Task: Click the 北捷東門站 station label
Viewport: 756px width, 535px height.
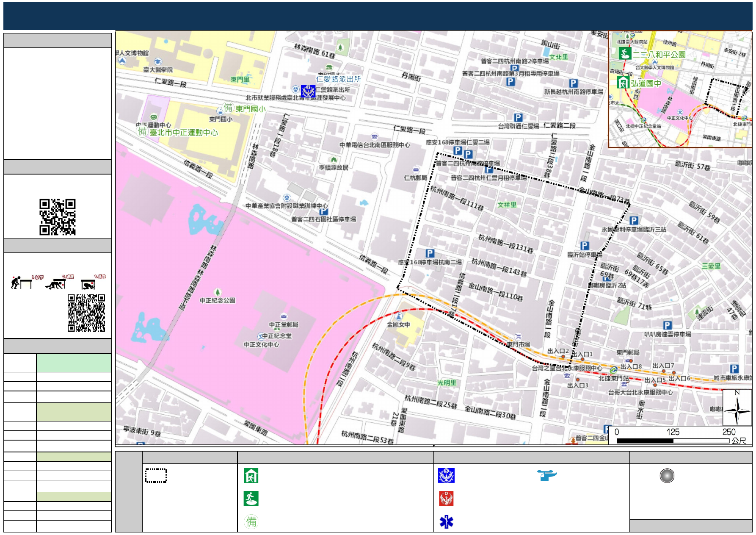Action: click(613, 378)
